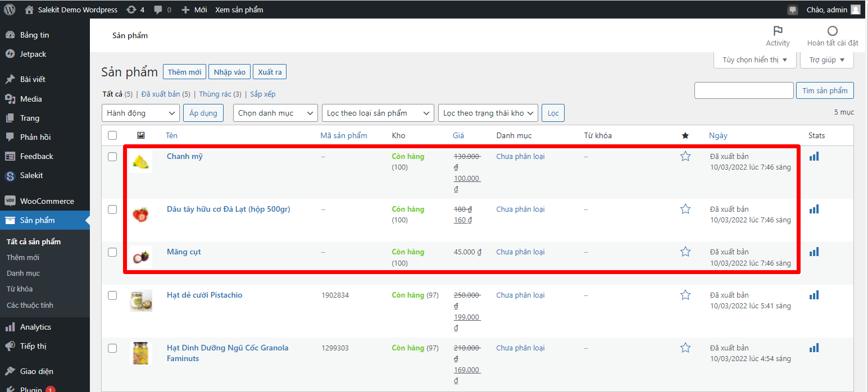Go to Analytics in the sidebar
Viewport: 868px width, 392px height.
35,327
